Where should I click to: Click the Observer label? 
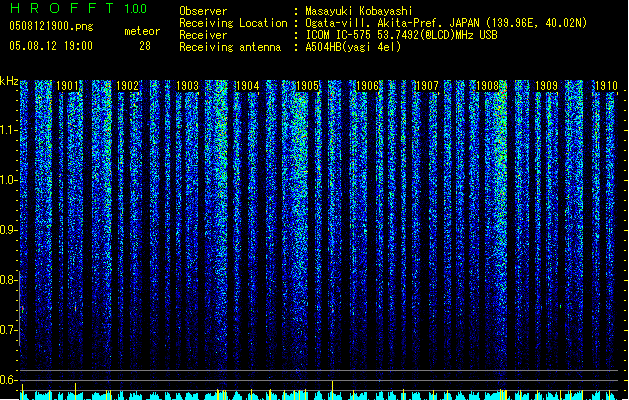203,11
